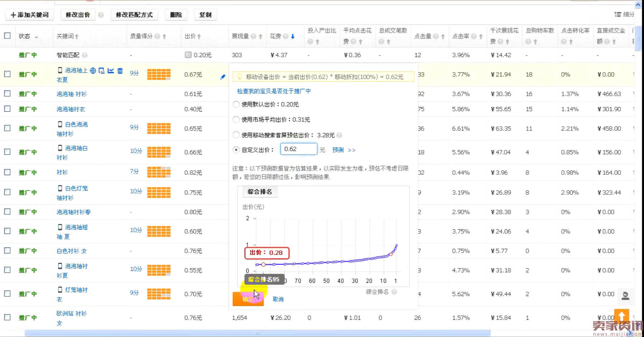Open the 细分 breakdown dropdown
Viewport: 644px width, 337px height.
pyautogui.click(x=624, y=14)
